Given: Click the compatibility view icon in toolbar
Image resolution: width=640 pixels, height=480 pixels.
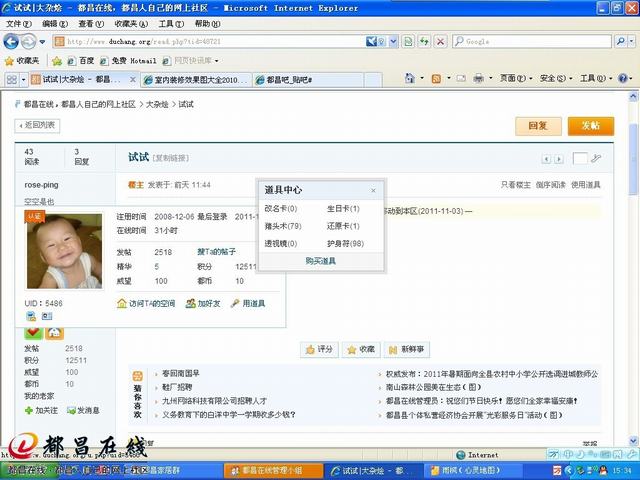Looking at the screenshot, I should tap(408, 41).
